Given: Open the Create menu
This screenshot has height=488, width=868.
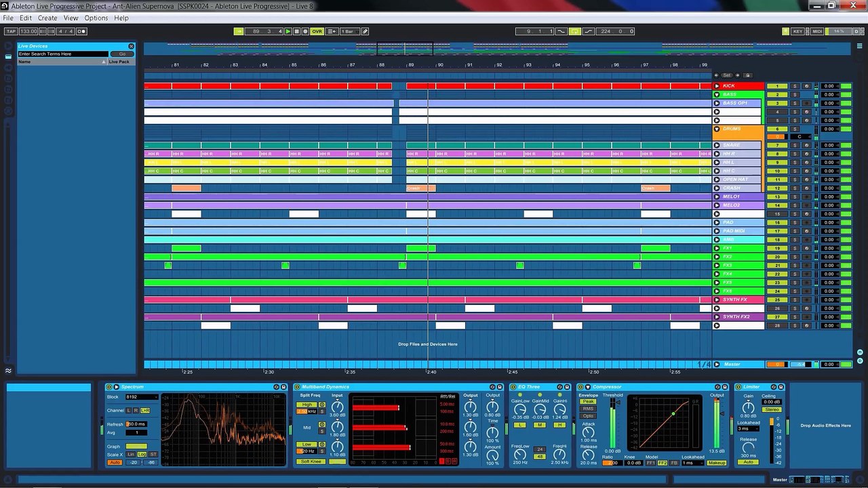Looking at the screenshot, I should (x=47, y=18).
